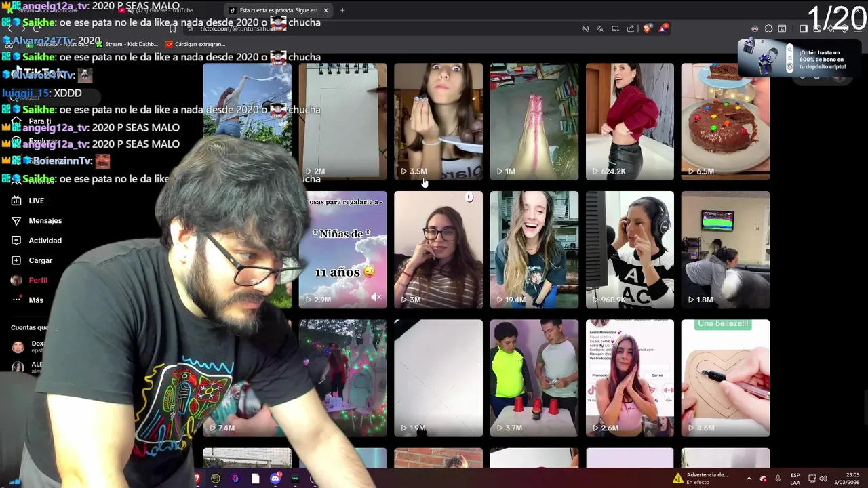The image size is (868, 488).
Task: Unmute the 'Niñas de 11 años' video
Action: click(x=376, y=298)
